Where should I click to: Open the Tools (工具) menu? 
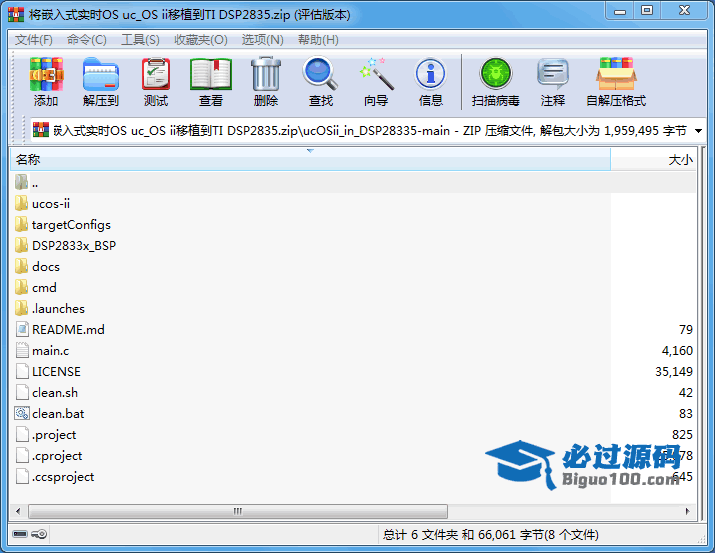(140, 40)
